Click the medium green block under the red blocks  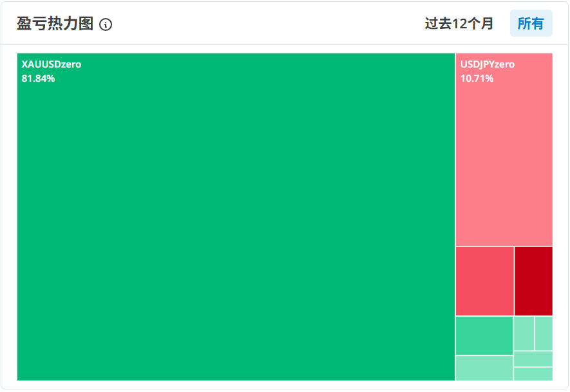(484, 335)
